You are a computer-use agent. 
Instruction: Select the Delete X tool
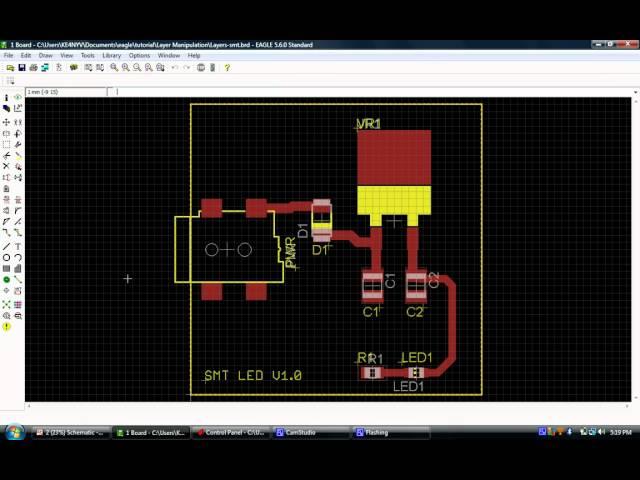tap(6, 167)
